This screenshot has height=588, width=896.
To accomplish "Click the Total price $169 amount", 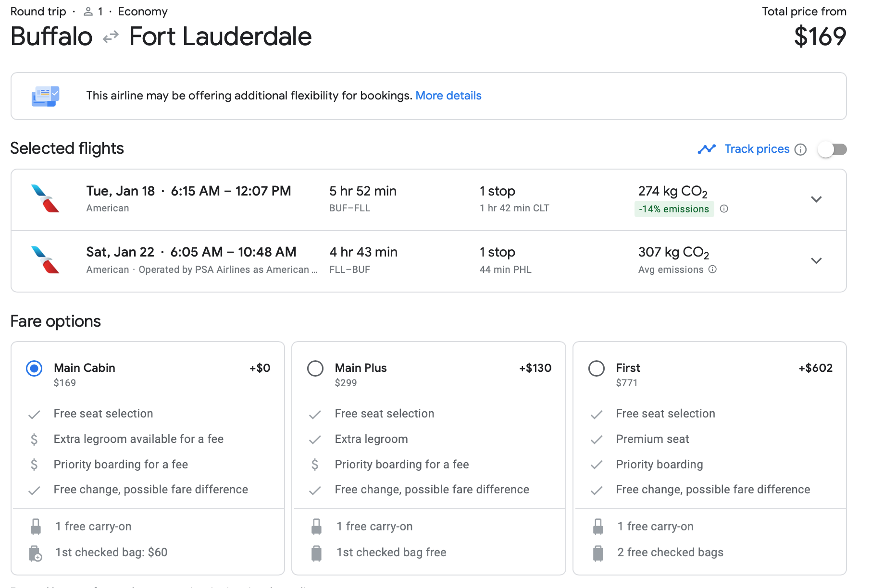I will [x=820, y=37].
